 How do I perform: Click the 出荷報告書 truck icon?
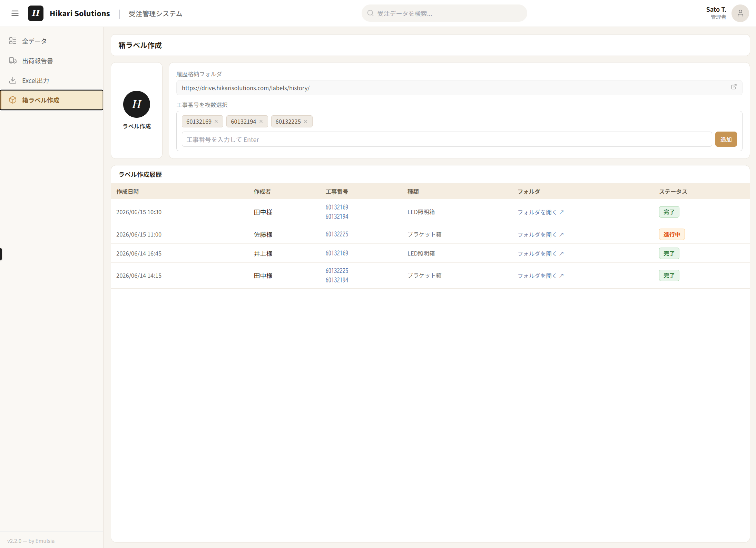pyautogui.click(x=13, y=60)
